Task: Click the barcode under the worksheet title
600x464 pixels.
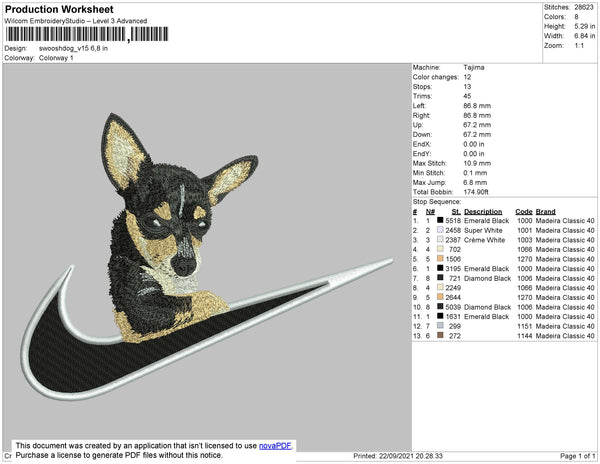Action: click(87, 34)
